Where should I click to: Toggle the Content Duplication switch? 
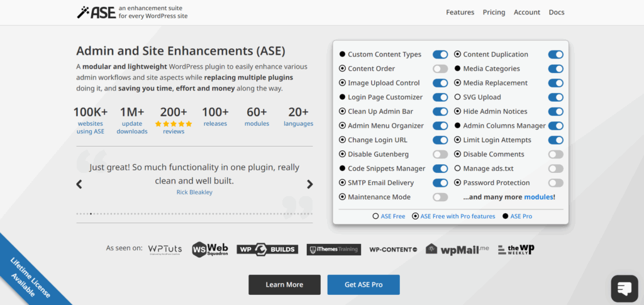click(x=556, y=55)
